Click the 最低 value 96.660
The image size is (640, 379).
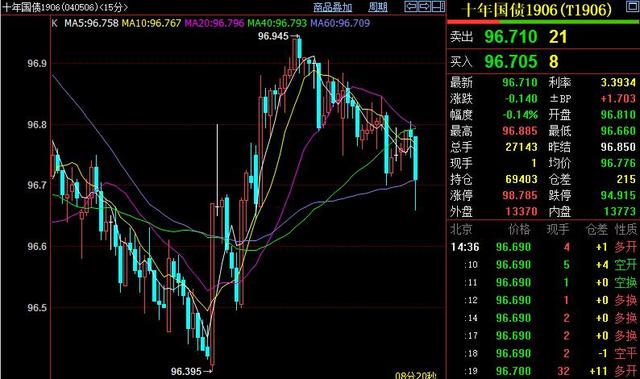click(x=618, y=131)
